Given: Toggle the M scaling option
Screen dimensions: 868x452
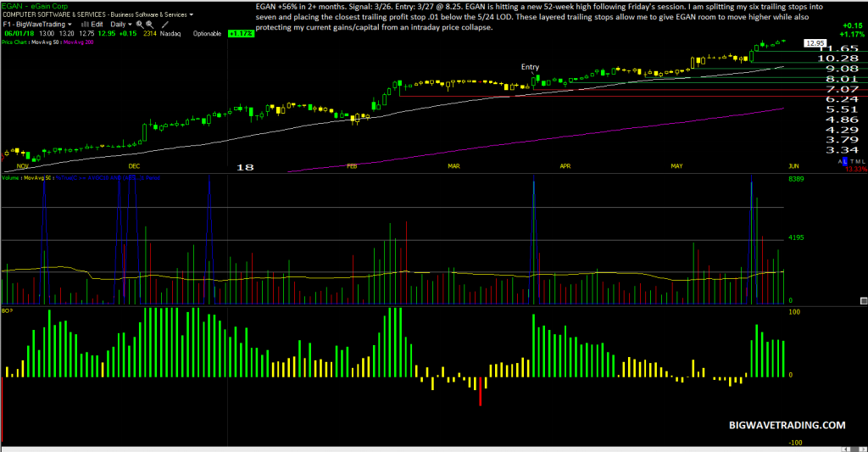Looking at the screenshot, I should (858, 162).
